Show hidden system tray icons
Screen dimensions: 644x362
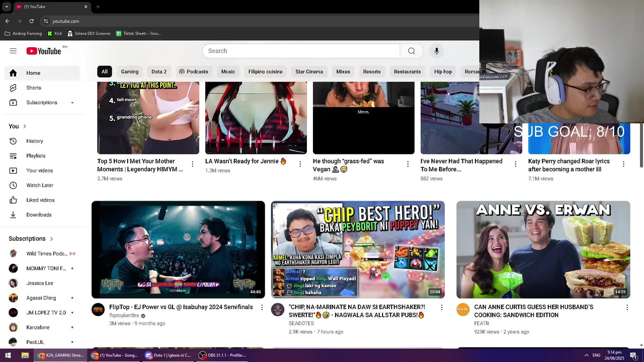pos(586,355)
